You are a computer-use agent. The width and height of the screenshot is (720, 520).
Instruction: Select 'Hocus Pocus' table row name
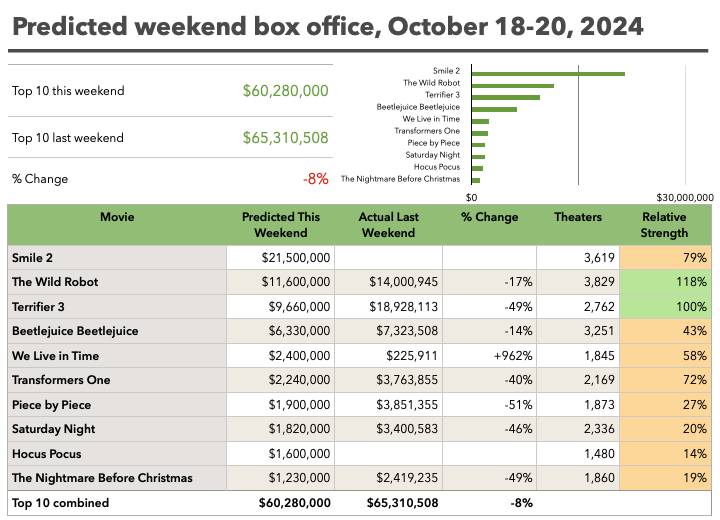[x=46, y=454]
